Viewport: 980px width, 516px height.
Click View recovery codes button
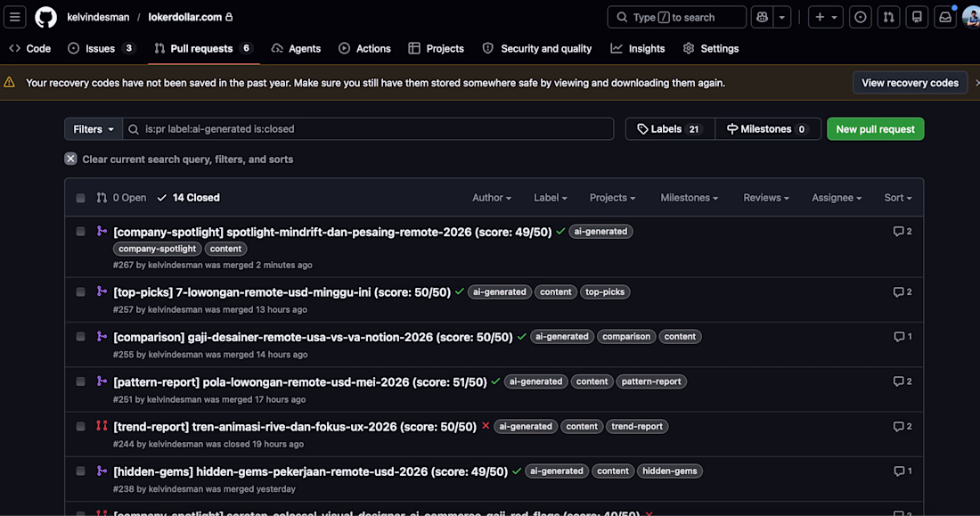(910, 83)
